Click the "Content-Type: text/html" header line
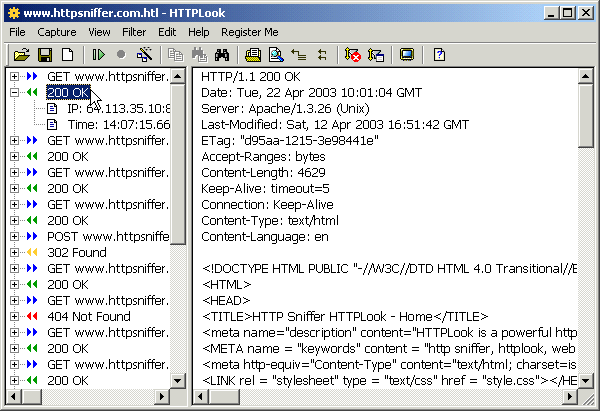Image resolution: width=600 pixels, height=411 pixels. [x=270, y=221]
